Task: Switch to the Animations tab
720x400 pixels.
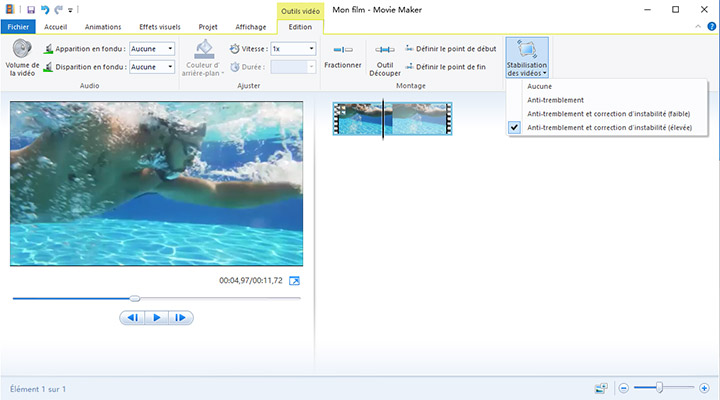Action: click(x=103, y=27)
